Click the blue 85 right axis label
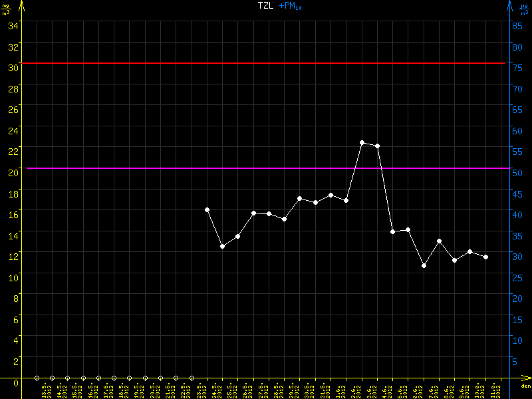532x399 pixels. [x=515, y=25]
